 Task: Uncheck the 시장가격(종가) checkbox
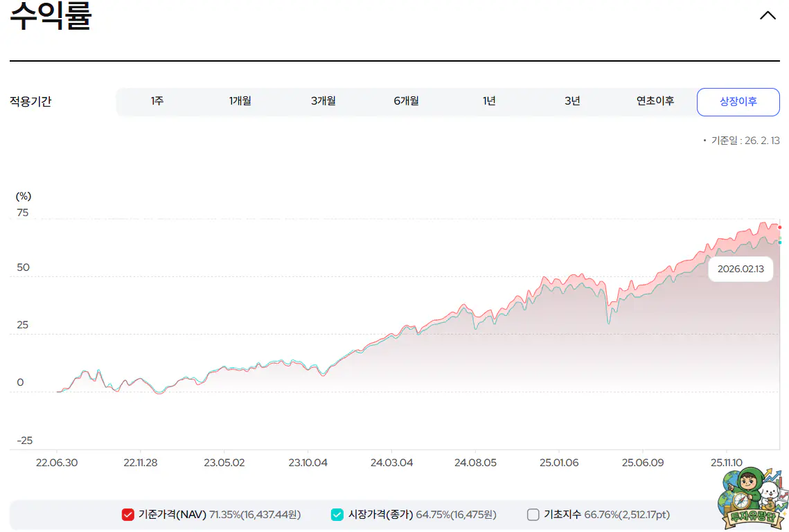click(337, 515)
